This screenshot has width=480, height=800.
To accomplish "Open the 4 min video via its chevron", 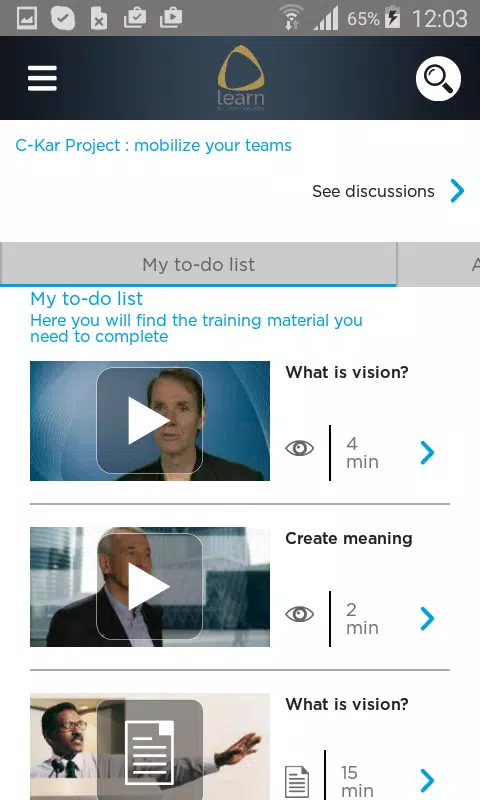I will tap(427, 453).
